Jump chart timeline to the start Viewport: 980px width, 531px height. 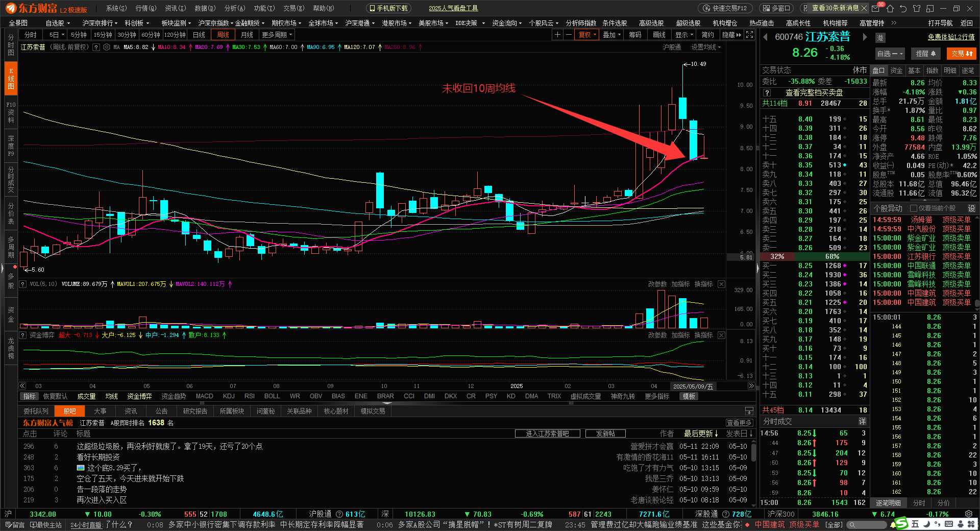(22, 386)
